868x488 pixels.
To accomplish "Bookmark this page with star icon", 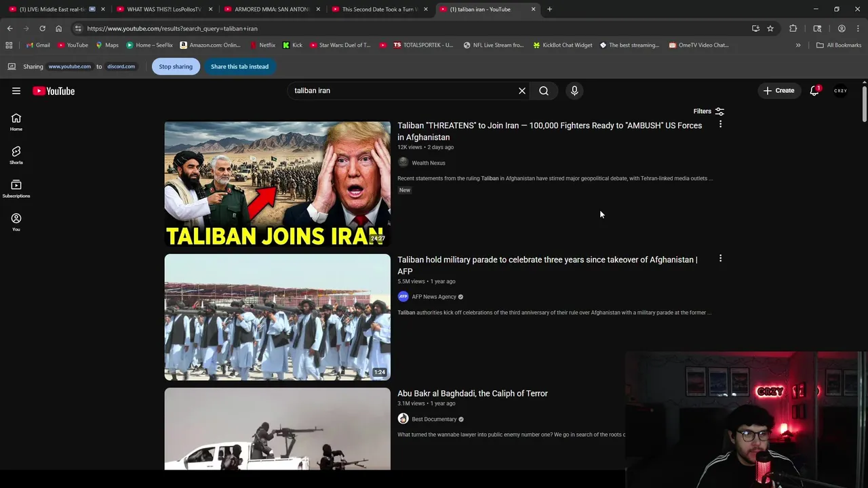I will 770,28.
